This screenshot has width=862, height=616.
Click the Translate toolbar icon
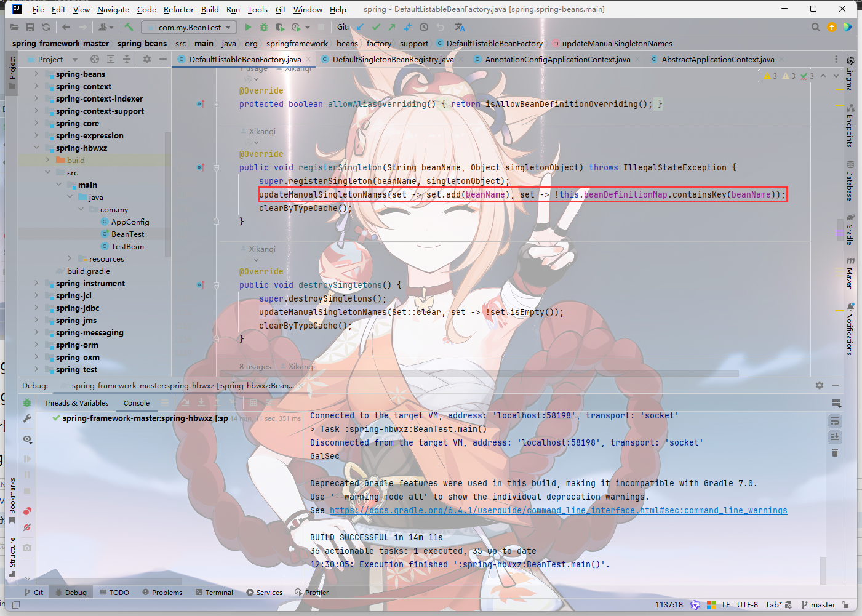(460, 27)
